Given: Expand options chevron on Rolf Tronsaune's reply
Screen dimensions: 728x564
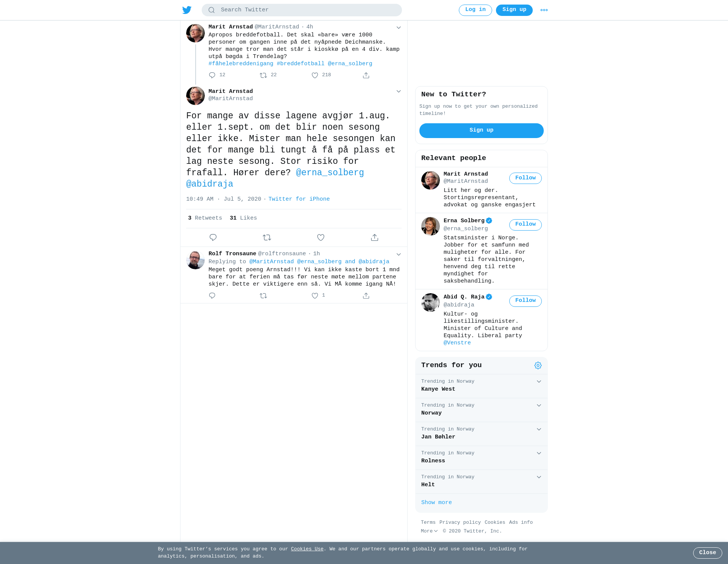Looking at the screenshot, I should click(x=399, y=255).
